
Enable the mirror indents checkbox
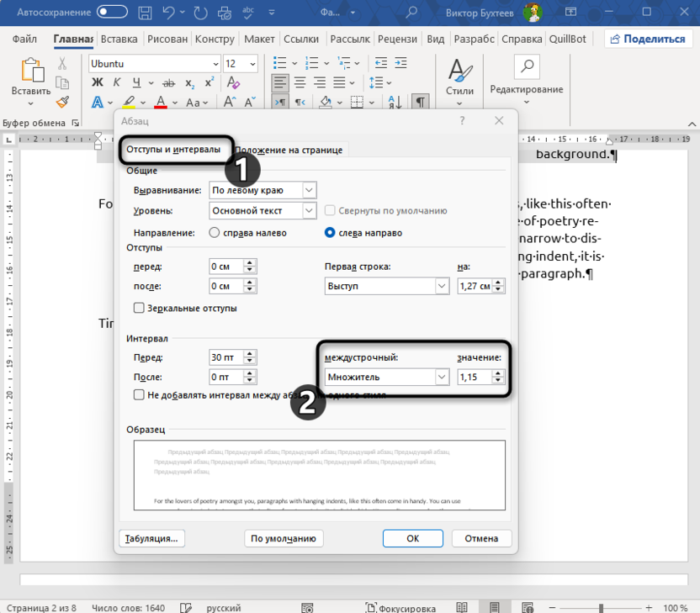pyautogui.click(x=140, y=309)
